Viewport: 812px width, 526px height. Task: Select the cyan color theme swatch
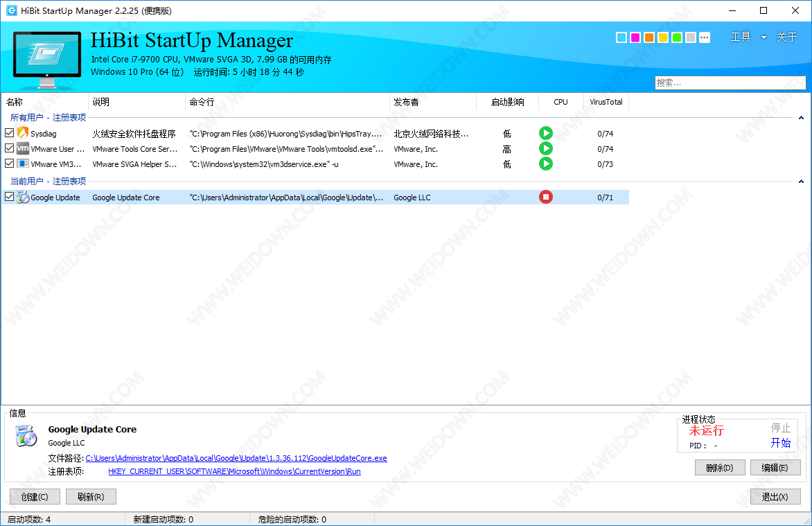(x=621, y=37)
